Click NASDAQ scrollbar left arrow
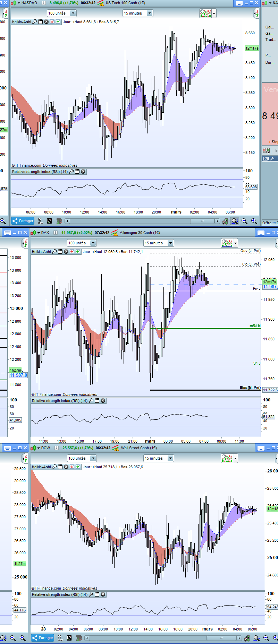The height and width of the screenshot is (644, 278). pos(67,221)
